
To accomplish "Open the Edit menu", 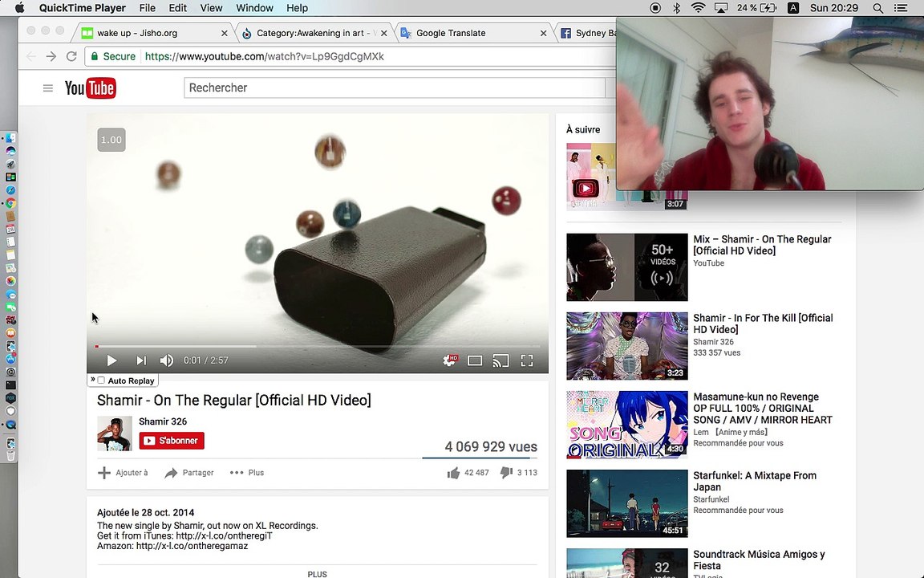I will [177, 8].
